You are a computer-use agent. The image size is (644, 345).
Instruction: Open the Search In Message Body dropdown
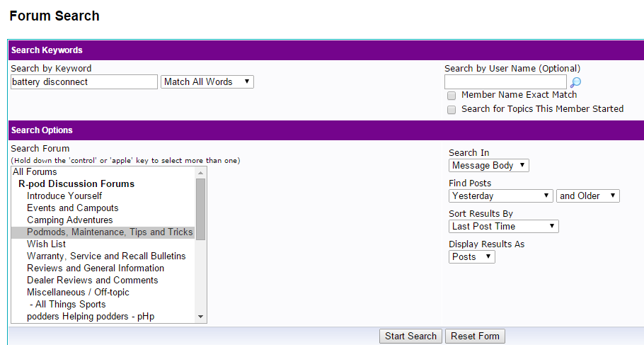[x=489, y=165]
